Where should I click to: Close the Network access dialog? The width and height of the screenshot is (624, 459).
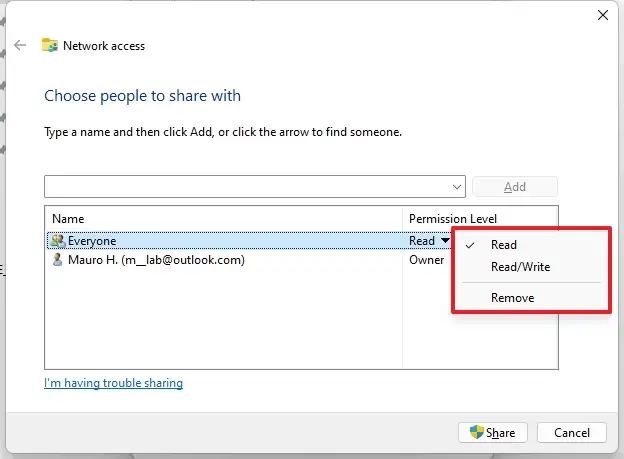click(x=603, y=15)
